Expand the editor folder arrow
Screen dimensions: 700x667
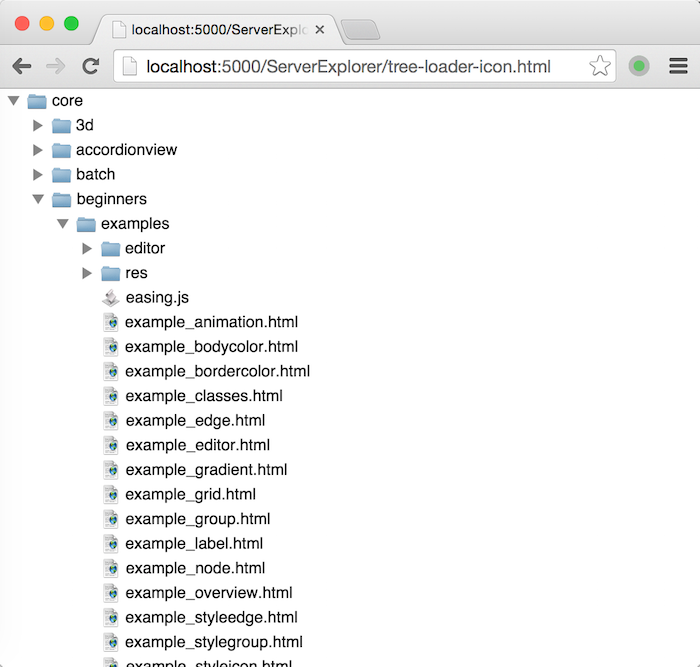(87, 248)
